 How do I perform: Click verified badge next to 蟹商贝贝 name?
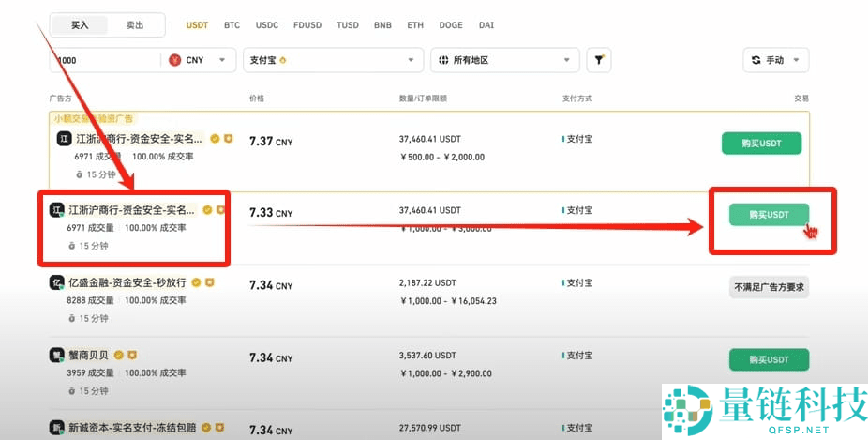tap(118, 356)
